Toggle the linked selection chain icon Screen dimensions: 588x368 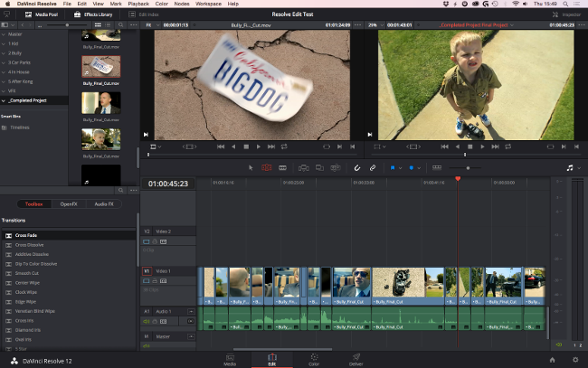(x=373, y=168)
